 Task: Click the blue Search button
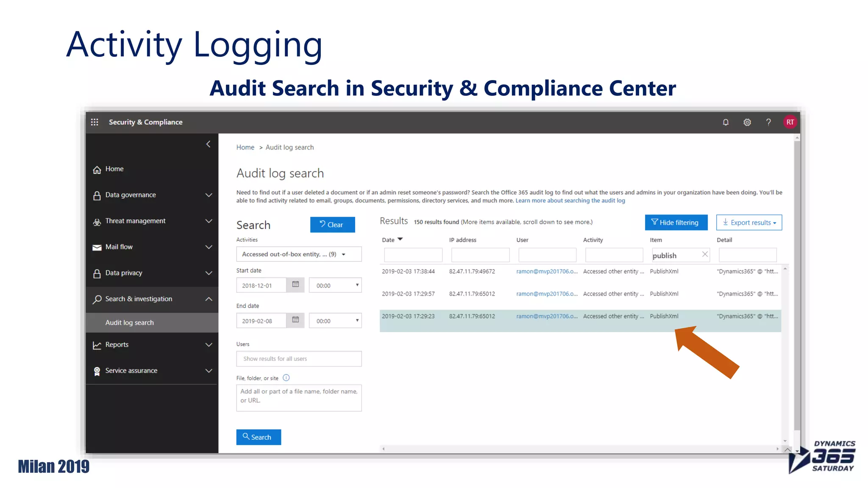click(259, 437)
